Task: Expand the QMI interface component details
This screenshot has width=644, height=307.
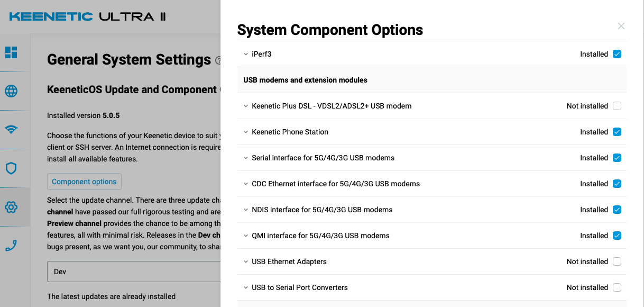Action: point(246,236)
